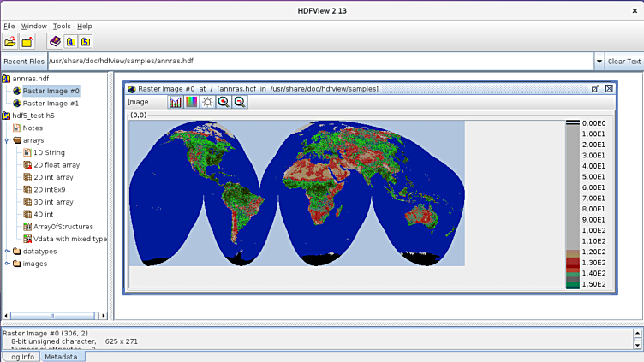Image resolution: width=644 pixels, height=362 pixels.
Task: Open the help book icon
Action: (x=55, y=41)
